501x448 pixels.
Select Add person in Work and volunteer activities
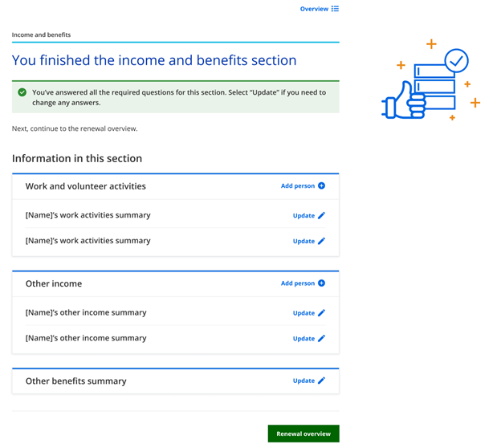pyautogui.click(x=297, y=186)
